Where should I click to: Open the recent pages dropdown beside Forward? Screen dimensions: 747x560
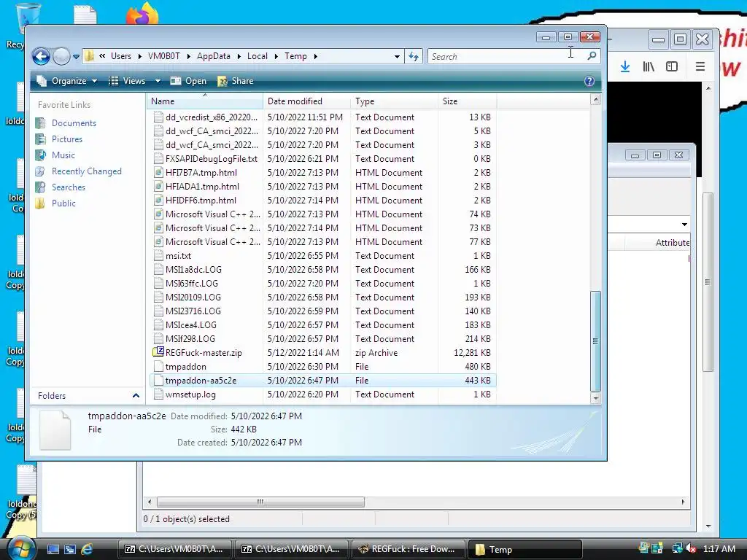76,57
